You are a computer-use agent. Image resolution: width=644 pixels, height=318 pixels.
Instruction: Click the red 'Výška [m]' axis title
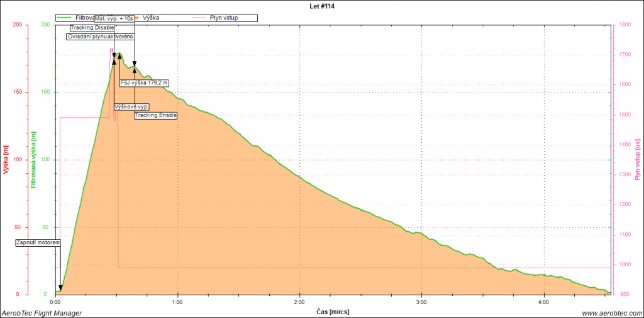point(6,160)
